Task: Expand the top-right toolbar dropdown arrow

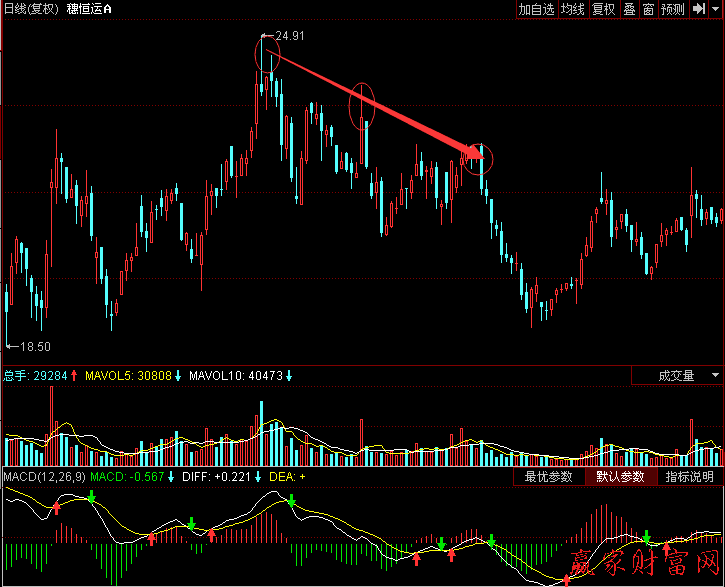Action: tap(715, 9)
